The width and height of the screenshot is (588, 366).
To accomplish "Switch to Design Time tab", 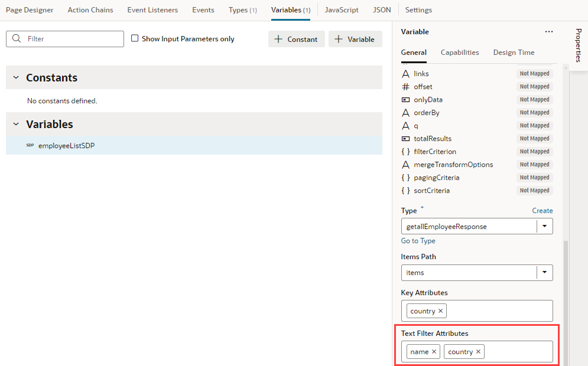I will click(x=514, y=53).
